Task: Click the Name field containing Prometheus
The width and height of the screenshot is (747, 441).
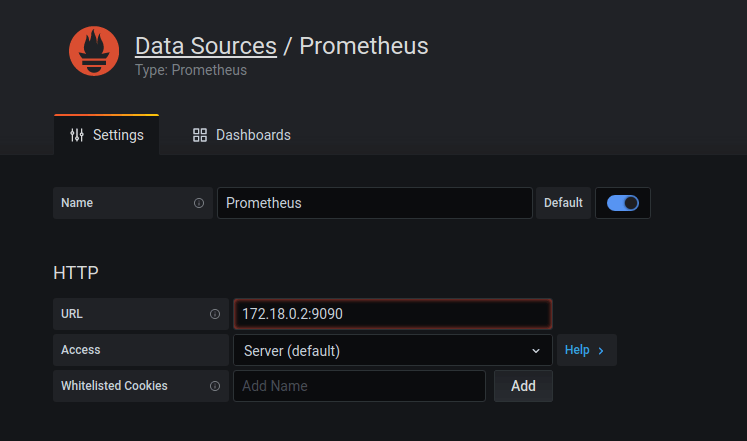Action: tap(374, 203)
